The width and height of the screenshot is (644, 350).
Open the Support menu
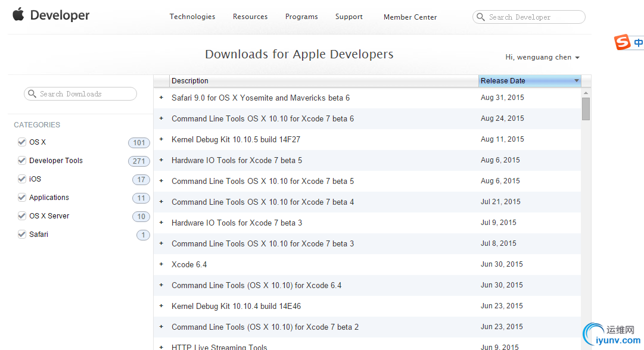(x=349, y=17)
